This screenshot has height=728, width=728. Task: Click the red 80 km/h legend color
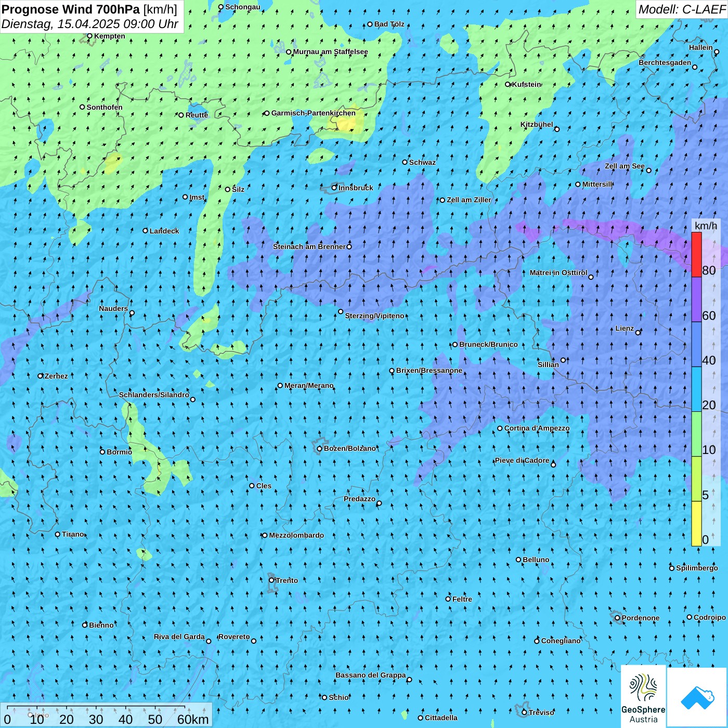click(x=696, y=254)
